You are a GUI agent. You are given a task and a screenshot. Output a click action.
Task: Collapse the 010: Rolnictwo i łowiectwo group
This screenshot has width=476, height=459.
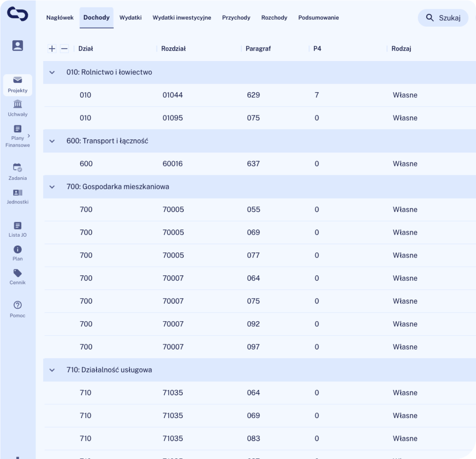pyautogui.click(x=52, y=72)
